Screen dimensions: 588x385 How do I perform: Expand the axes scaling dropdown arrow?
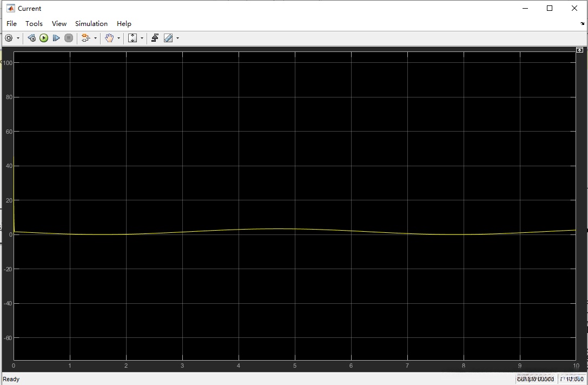pyautogui.click(x=142, y=38)
